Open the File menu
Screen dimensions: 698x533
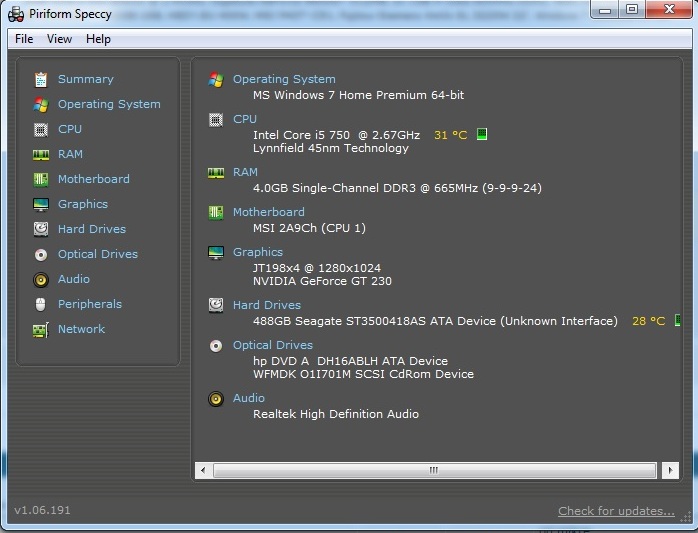(x=24, y=39)
